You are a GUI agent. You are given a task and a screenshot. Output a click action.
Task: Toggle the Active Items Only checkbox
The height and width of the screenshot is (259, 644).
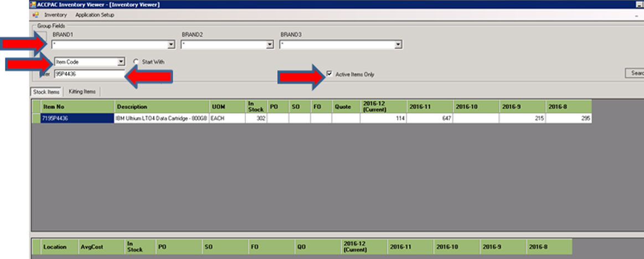click(x=329, y=74)
